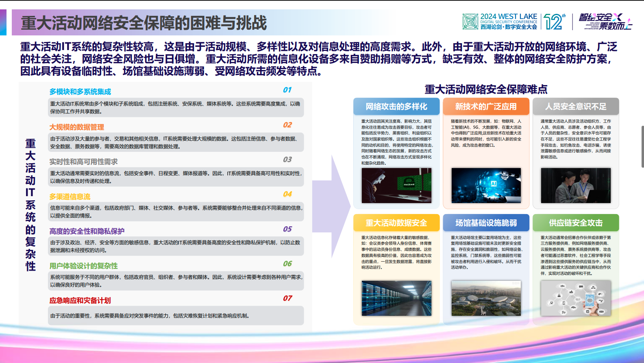Click the blue 网络攻击的多样化 header
This screenshot has height=363, width=644.
(x=396, y=107)
